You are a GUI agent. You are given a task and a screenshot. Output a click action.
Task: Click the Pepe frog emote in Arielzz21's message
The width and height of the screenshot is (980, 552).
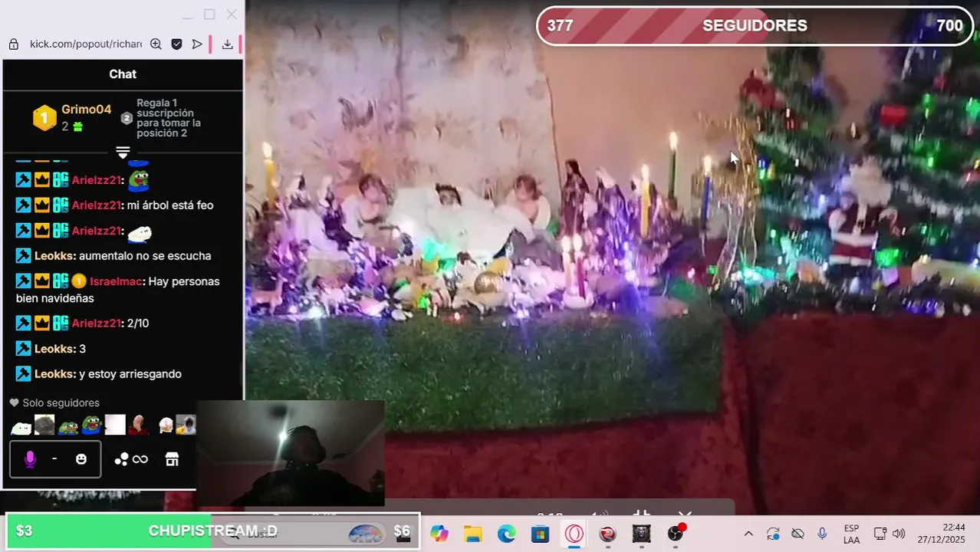click(138, 180)
